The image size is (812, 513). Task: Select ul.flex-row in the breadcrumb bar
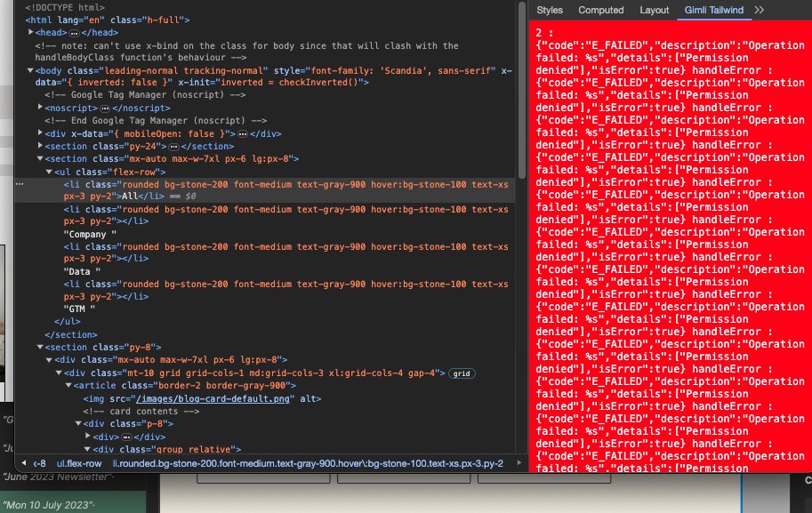pos(79,464)
